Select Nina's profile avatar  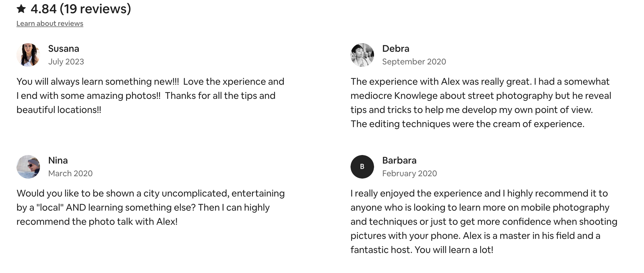click(28, 167)
